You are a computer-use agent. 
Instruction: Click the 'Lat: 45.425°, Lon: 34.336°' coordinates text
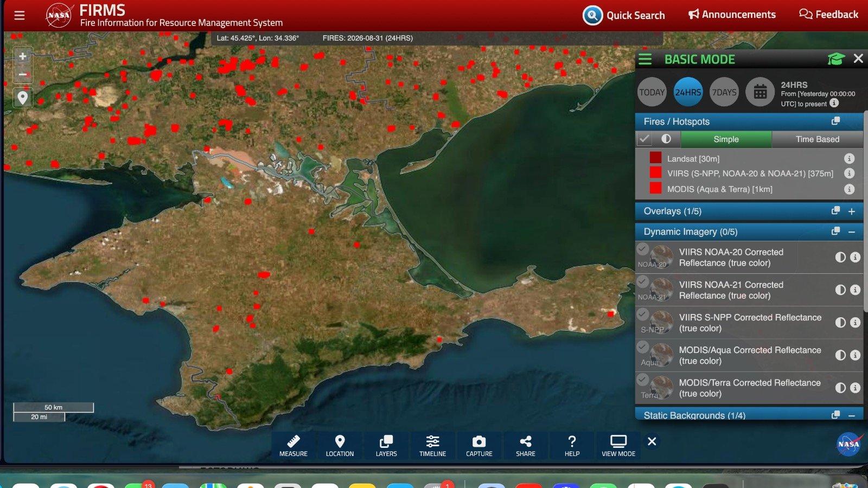click(x=258, y=38)
